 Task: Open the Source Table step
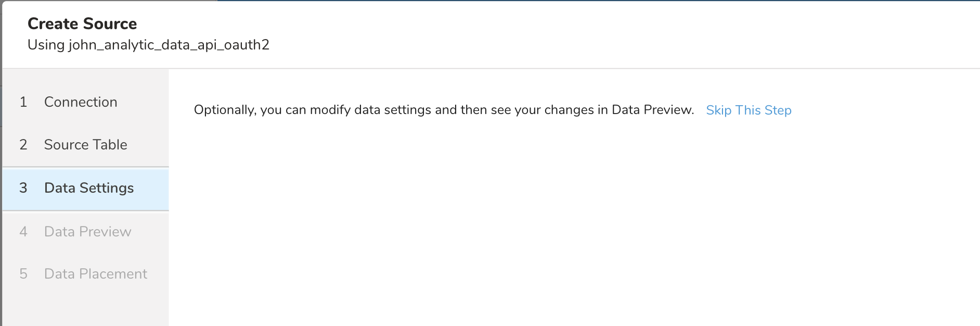tap(86, 145)
